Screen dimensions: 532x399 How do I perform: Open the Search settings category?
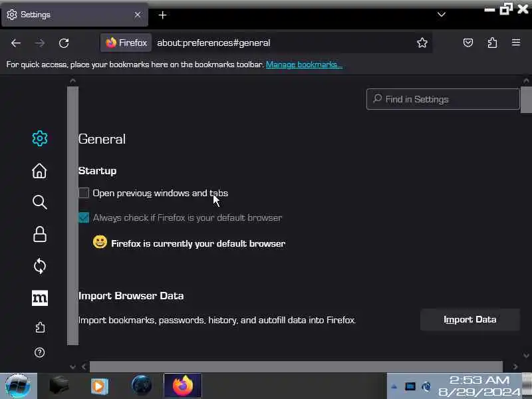point(40,202)
